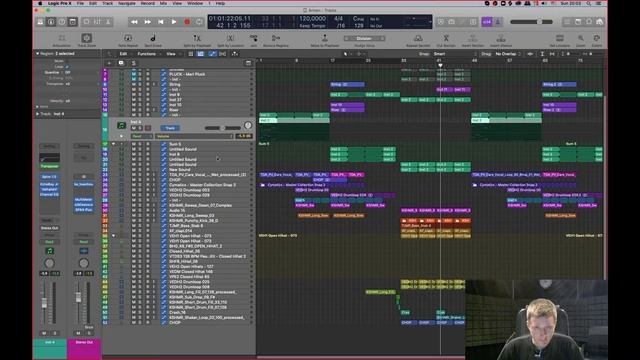The width and height of the screenshot is (640, 360).
Task: Open the Browsers media button
Action: click(x=599, y=22)
